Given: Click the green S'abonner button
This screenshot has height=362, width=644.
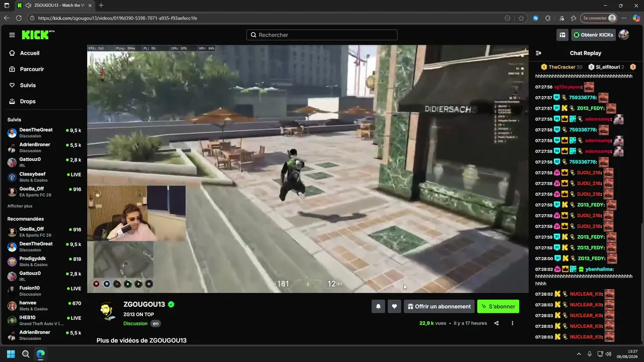Looking at the screenshot, I should pyautogui.click(x=498, y=306).
